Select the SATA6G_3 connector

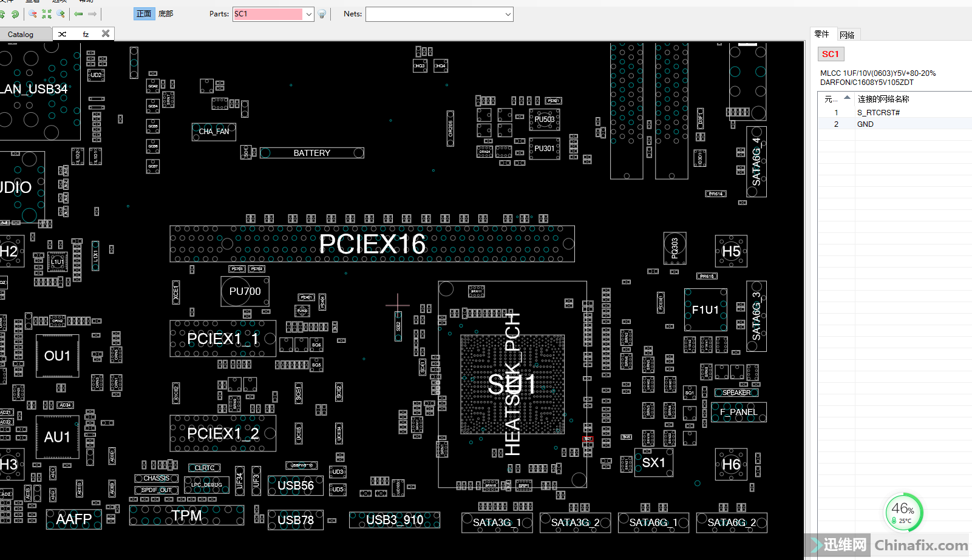[x=756, y=317]
